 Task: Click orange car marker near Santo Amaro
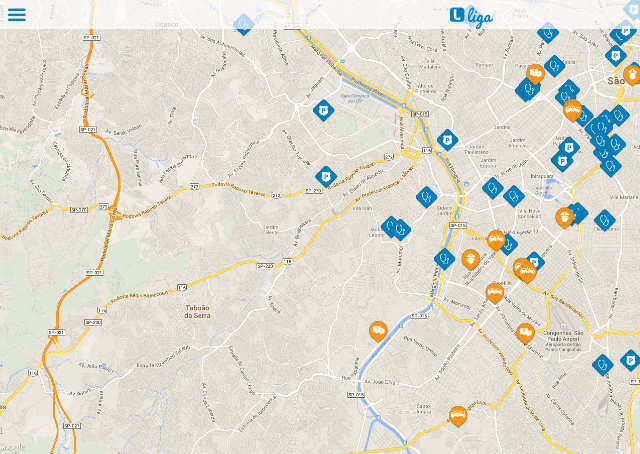pos(458,414)
